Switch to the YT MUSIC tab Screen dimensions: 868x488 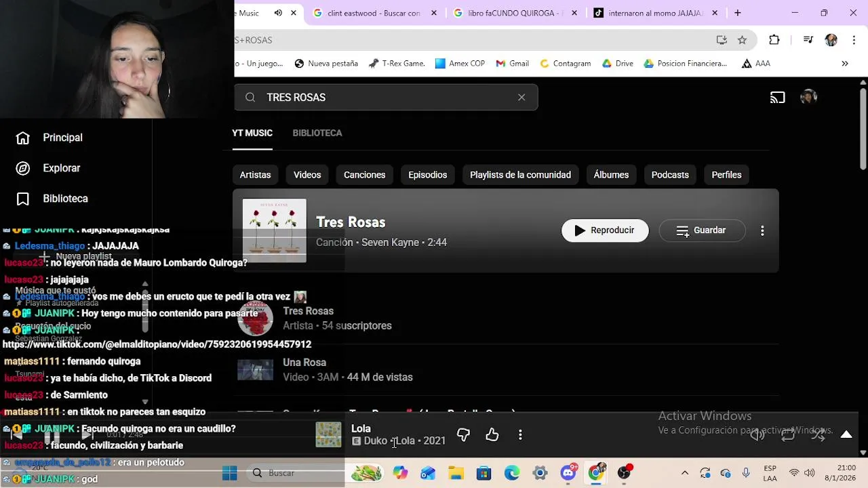tap(252, 133)
